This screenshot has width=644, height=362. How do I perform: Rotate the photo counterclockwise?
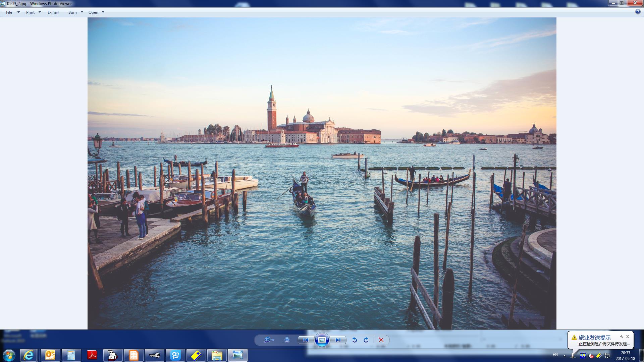pyautogui.click(x=355, y=340)
